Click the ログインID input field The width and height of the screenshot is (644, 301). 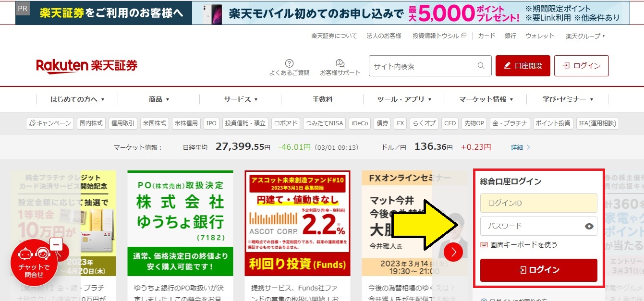pyautogui.click(x=538, y=203)
